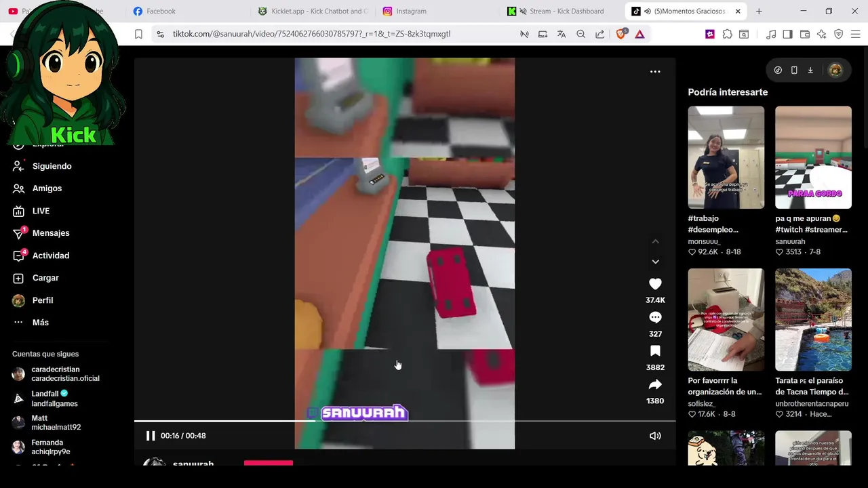Screen dimensions: 868x488
Task: Open Brave Wallet icon
Action: coord(805,34)
